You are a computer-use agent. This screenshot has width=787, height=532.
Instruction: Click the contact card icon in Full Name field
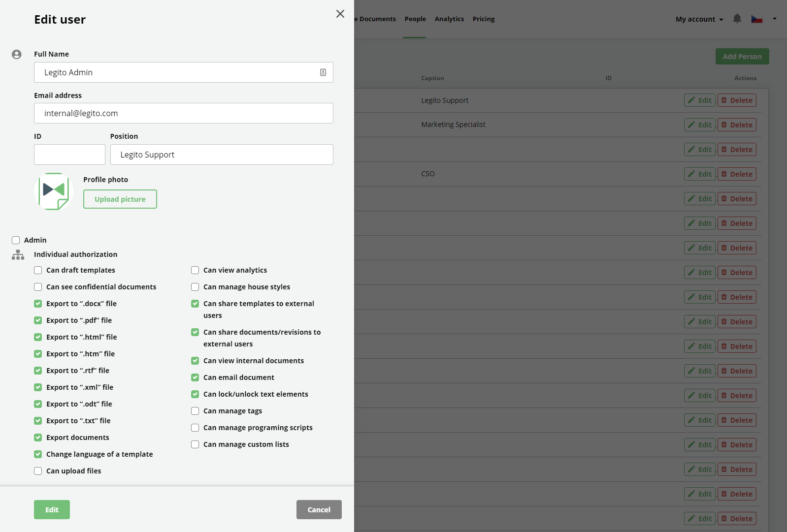[x=323, y=72]
